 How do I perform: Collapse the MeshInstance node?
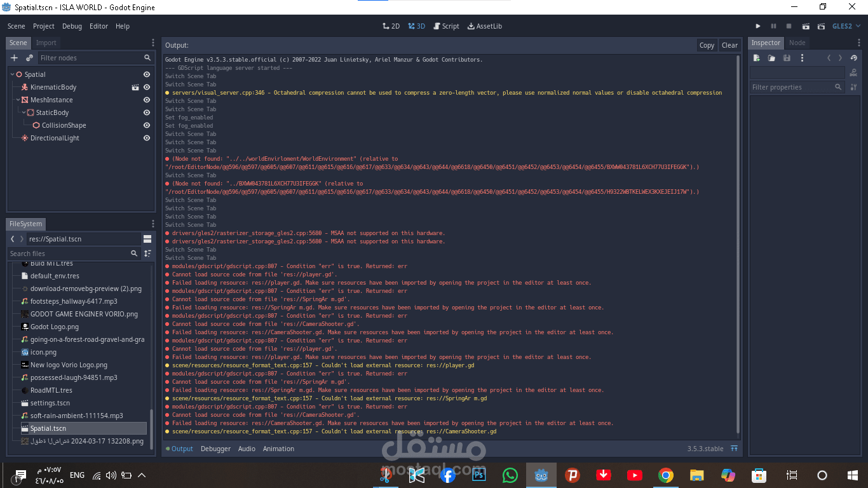pos(18,100)
